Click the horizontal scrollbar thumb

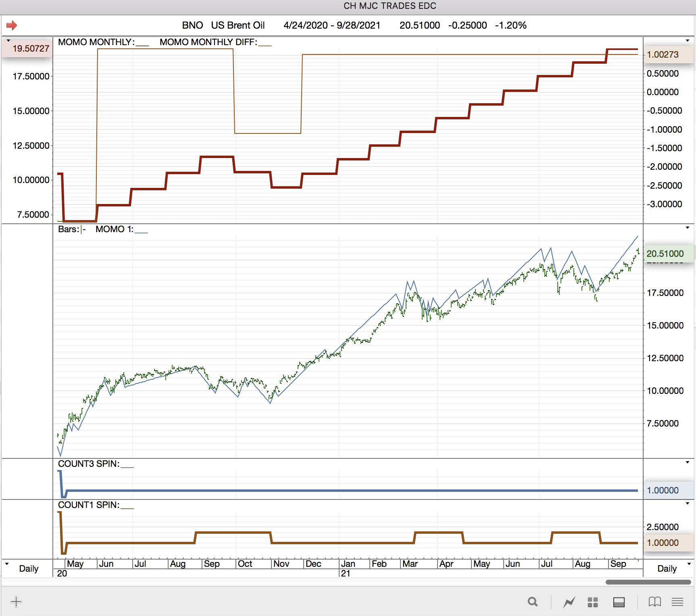648,582
